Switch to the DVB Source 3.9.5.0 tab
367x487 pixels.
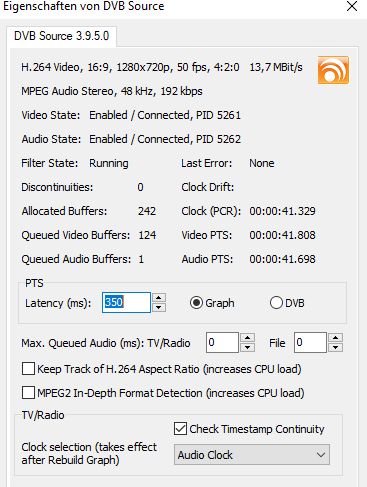61,36
